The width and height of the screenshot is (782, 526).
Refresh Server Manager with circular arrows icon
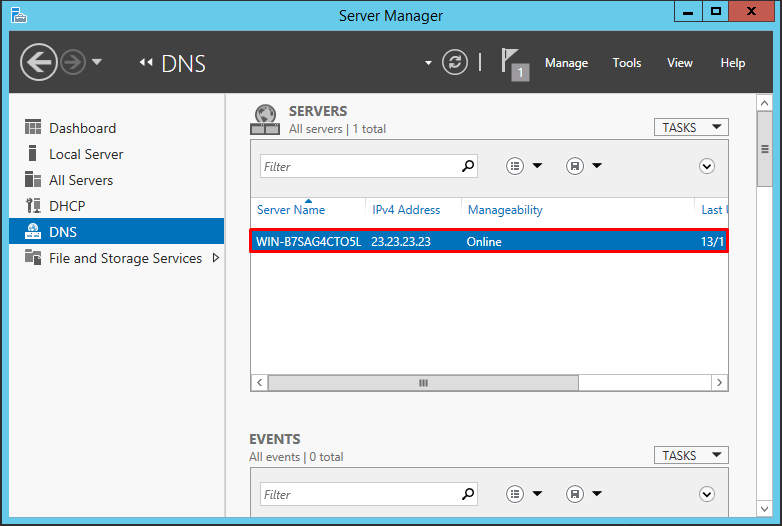coord(455,62)
